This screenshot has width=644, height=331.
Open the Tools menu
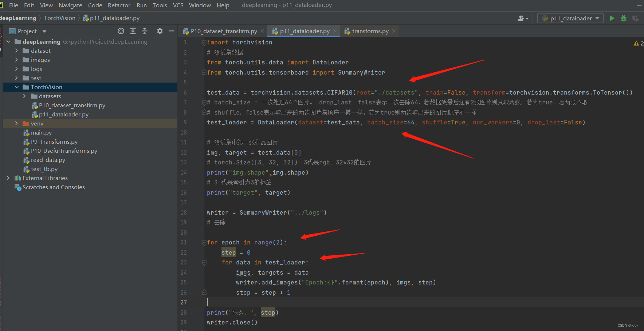click(x=160, y=5)
